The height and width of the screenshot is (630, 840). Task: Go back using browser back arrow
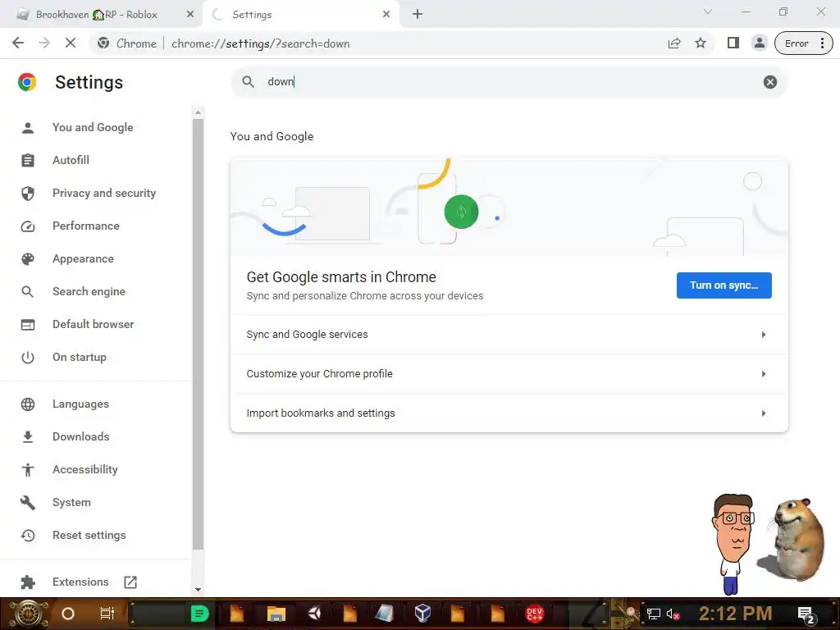[18, 43]
